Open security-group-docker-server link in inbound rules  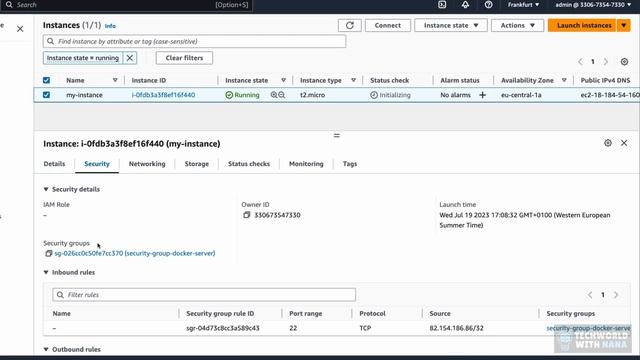tap(589, 328)
